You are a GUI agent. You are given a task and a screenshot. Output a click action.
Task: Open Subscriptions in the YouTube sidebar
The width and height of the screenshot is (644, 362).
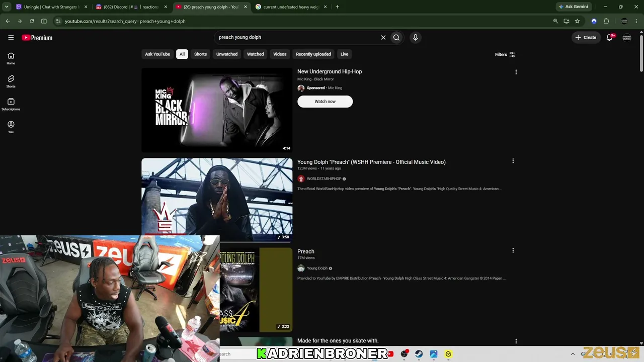tap(11, 104)
